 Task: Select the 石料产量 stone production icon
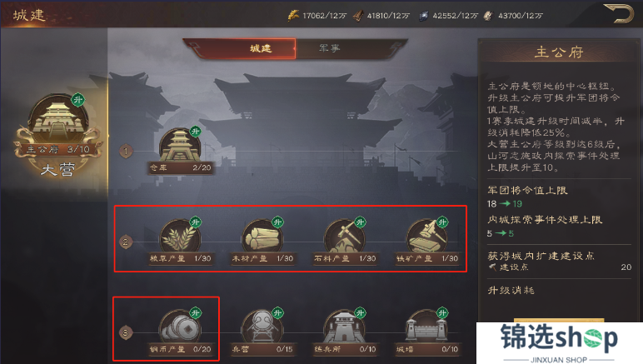coord(345,236)
